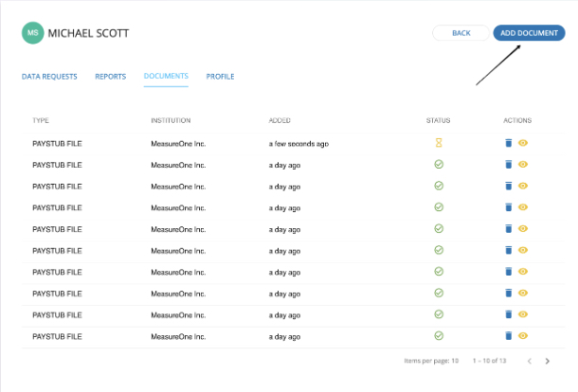Click the 'a few seconds ago' cell
Viewport: 578px width, 392px height.
point(298,144)
